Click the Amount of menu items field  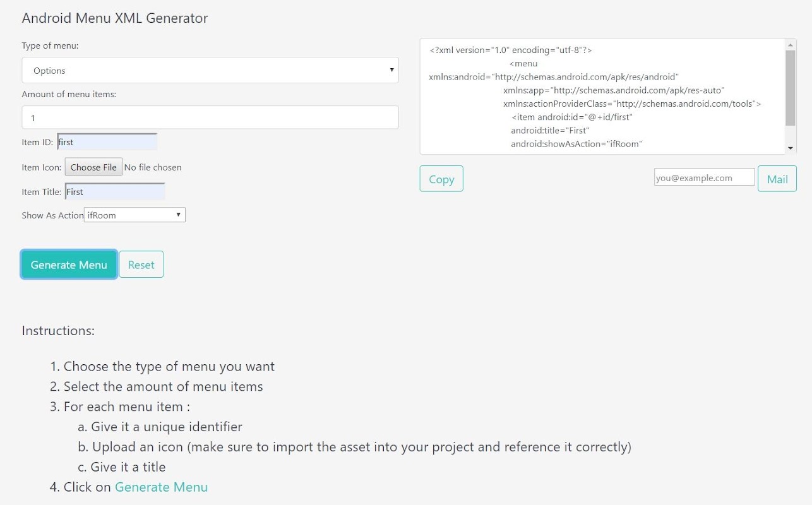pyautogui.click(x=210, y=117)
